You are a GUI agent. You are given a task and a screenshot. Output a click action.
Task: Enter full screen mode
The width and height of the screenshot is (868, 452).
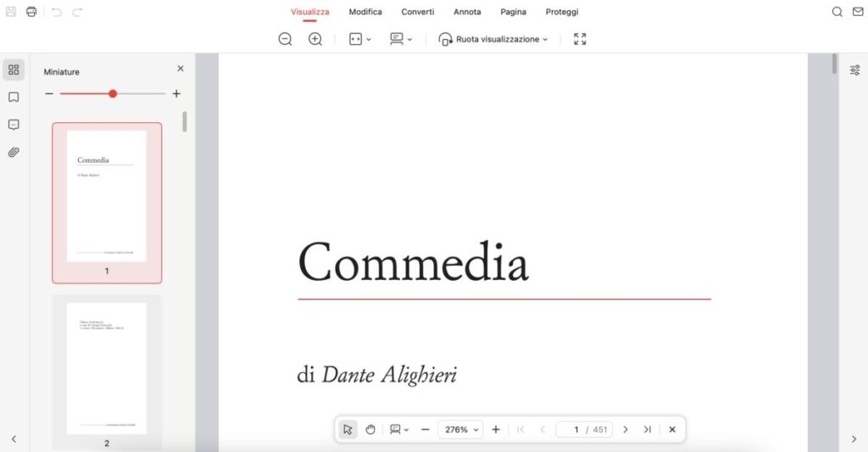(580, 39)
